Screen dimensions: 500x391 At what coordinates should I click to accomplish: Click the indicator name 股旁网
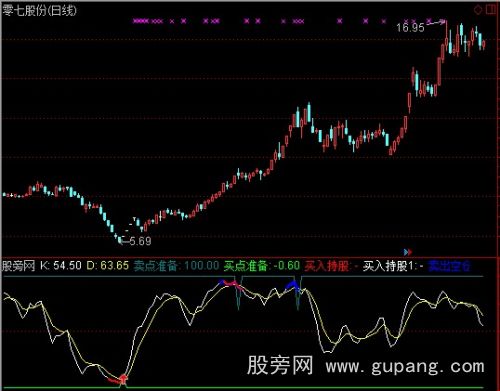tap(19, 266)
